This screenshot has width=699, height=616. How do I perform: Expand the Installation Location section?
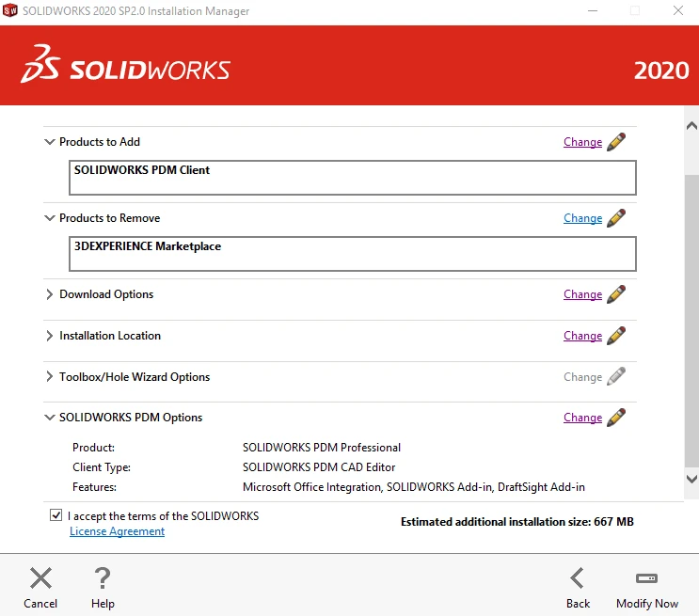point(49,336)
